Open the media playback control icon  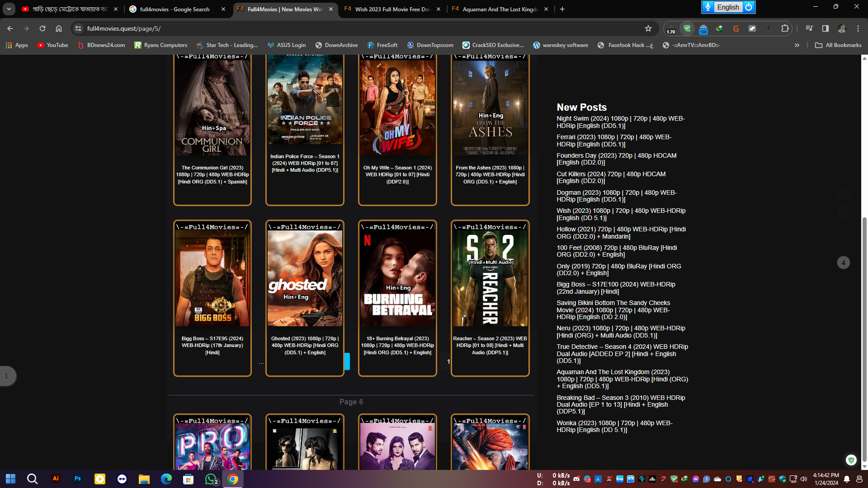(x=809, y=28)
